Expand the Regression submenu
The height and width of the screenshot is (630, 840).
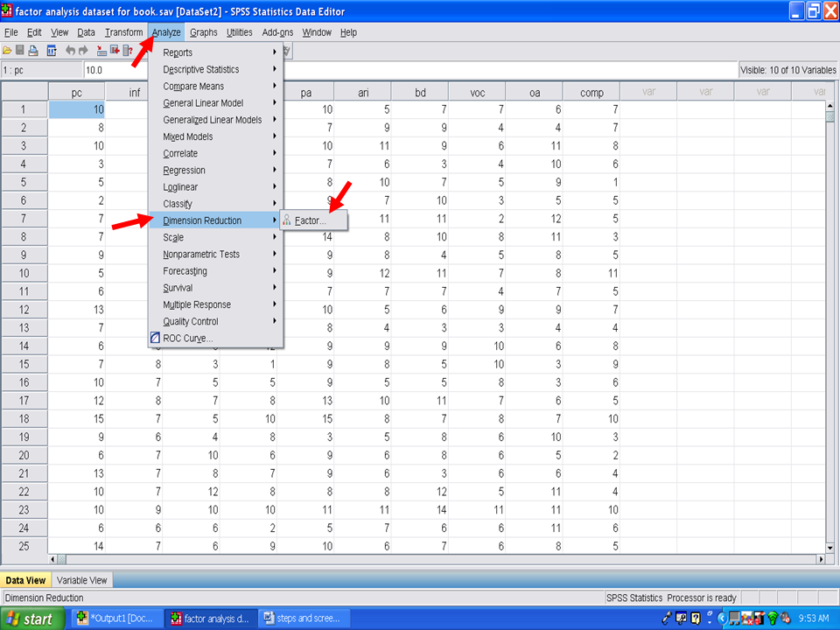pyautogui.click(x=184, y=171)
